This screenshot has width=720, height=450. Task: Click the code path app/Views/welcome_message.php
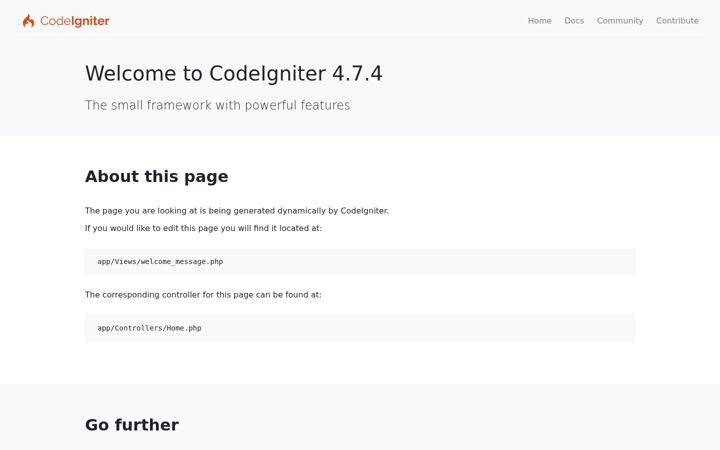(x=160, y=262)
